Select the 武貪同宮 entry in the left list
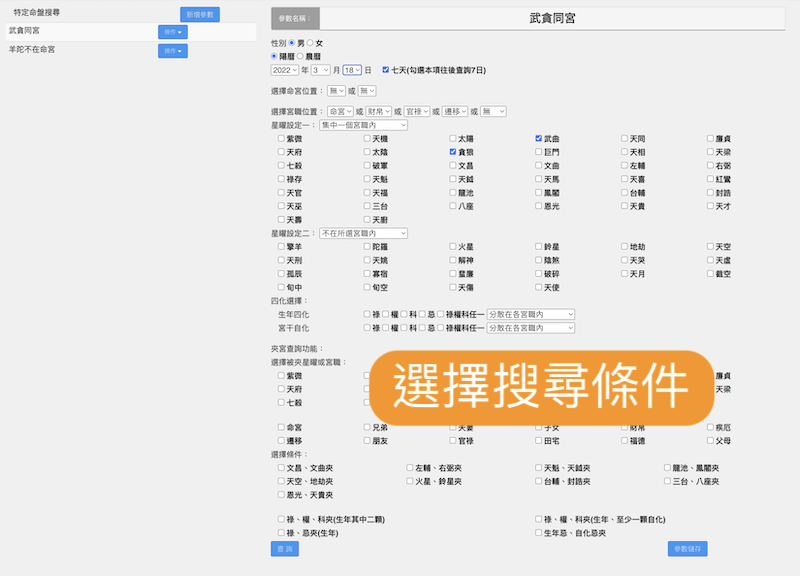Image resolution: width=800 pixels, height=576 pixels. 24,31
